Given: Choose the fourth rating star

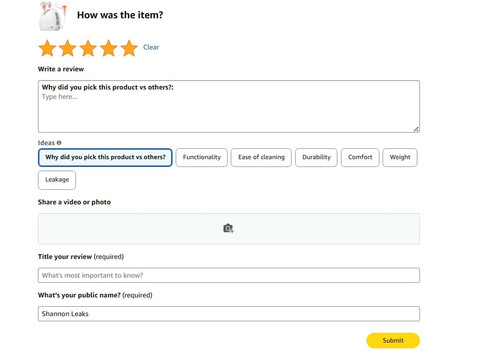Looking at the screenshot, I should click(109, 48).
